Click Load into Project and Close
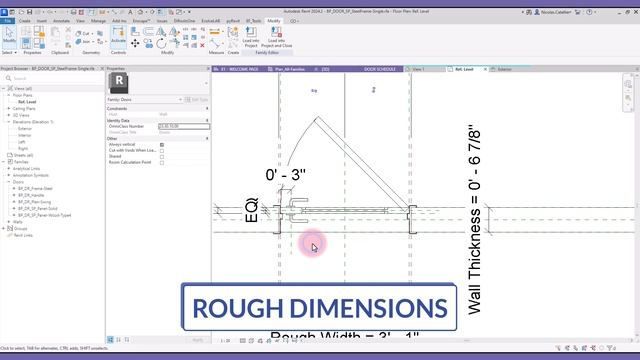640x360 pixels. 276,37
